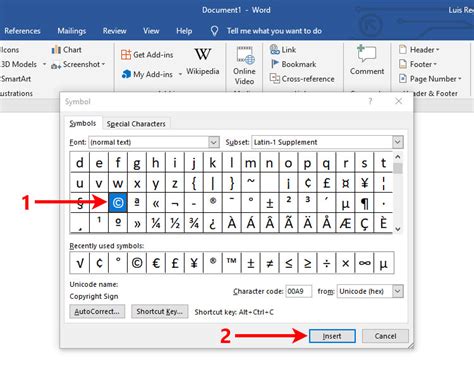The height and width of the screenshot is (379, 474).
Task: Open the Mailings ribbon tab
Action: 72,31
